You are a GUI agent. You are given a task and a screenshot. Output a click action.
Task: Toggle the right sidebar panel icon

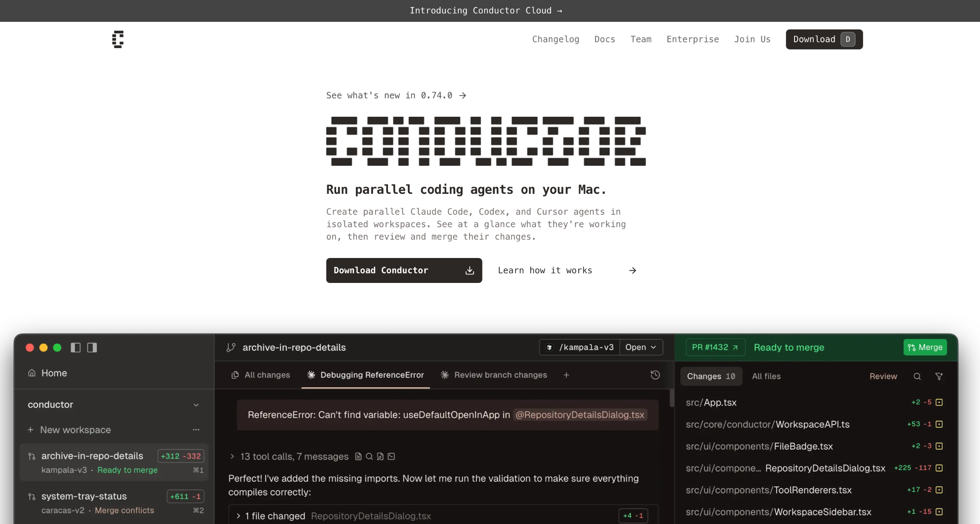click(x=92, y=348)
